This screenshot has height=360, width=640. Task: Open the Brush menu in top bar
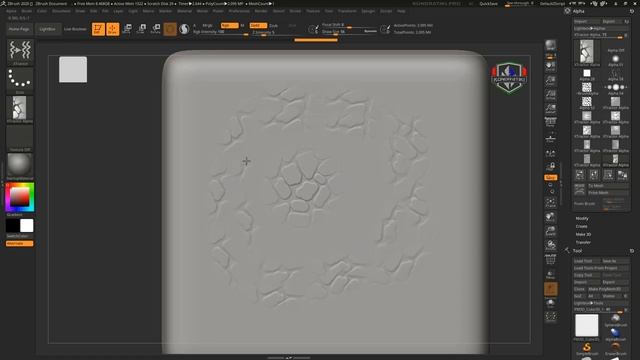click(27, 11)
